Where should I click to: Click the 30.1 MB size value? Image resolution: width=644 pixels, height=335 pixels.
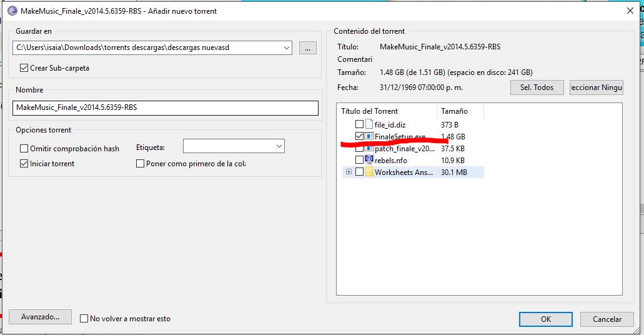[x=454, y=172]
